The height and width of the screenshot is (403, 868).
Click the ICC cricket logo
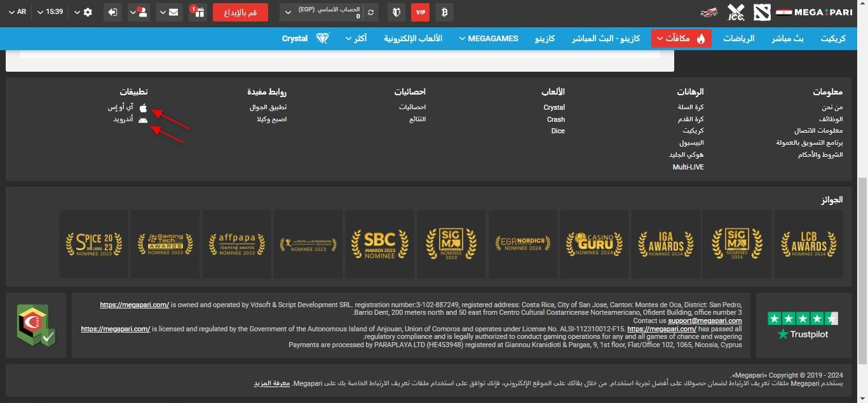(x=736, y=12)
